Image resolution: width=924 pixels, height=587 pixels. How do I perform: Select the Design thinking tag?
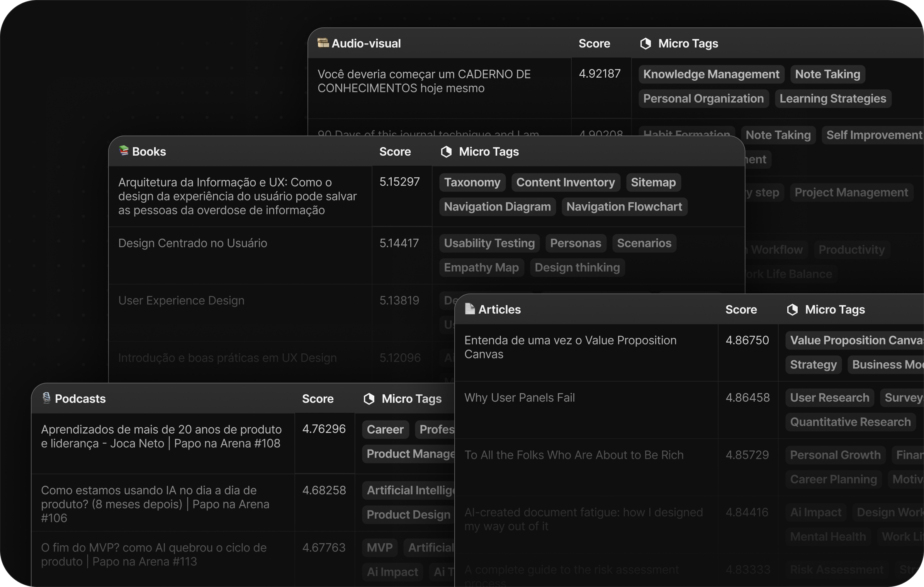click(577, 267)
